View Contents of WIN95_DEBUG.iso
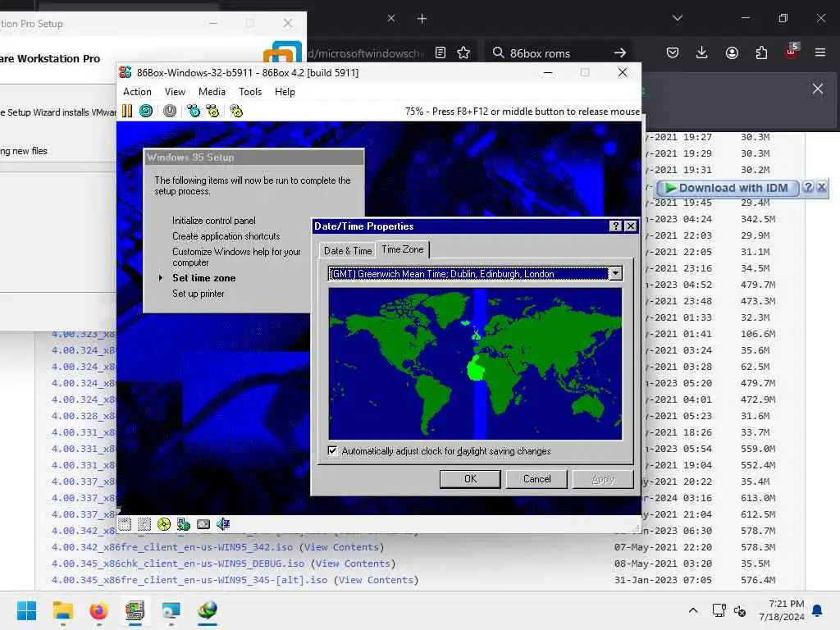840x630 pixels. click(354, 564)
